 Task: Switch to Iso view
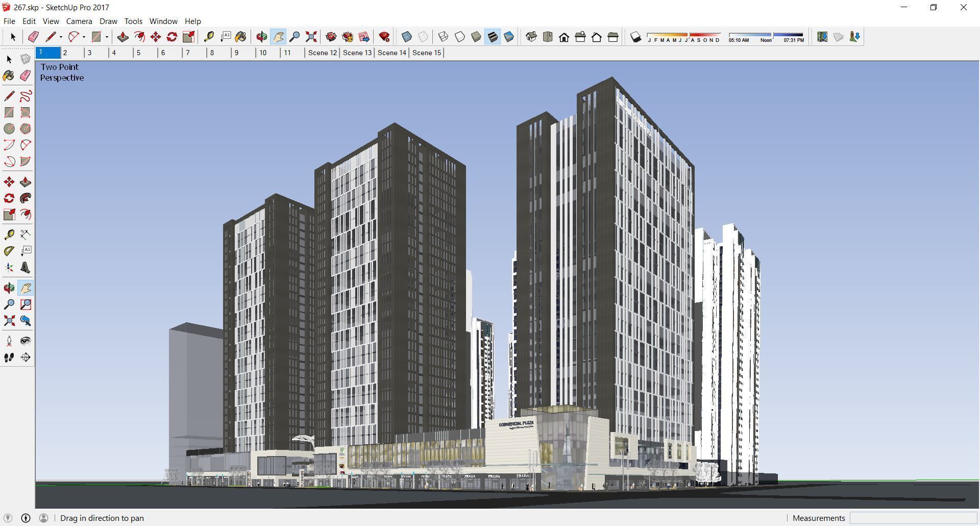point(531,37)
